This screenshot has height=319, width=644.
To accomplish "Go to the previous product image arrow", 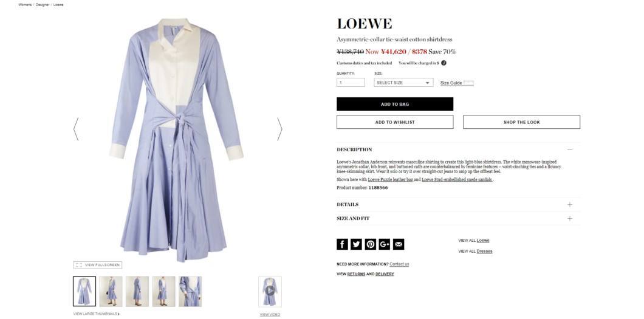I will tap(76, 129).
